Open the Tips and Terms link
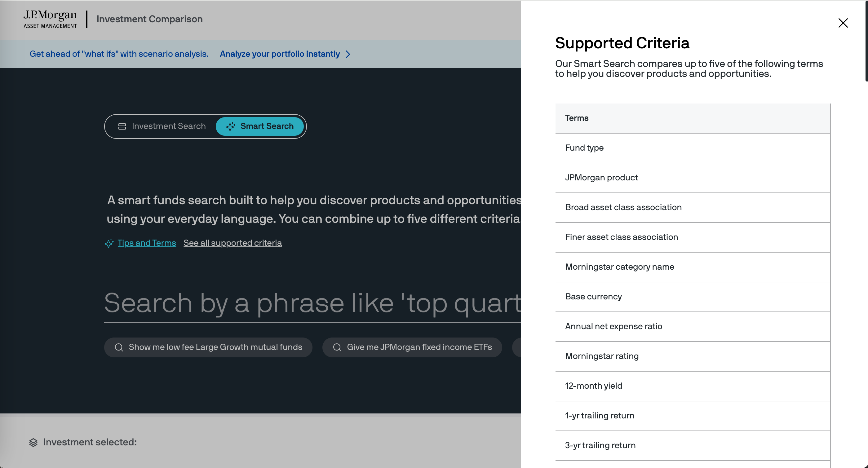The width and height of the screenshot is (868, 468). pos(147,243)
